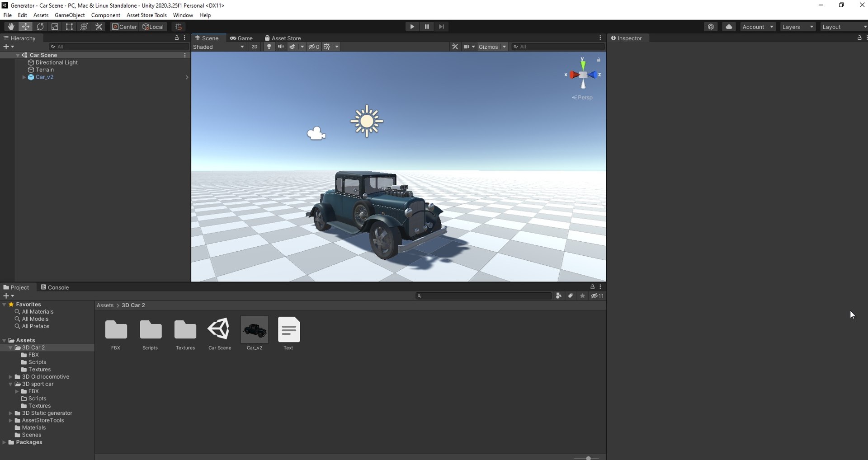This screenshot has height=460, width=868.
Task: Toggle scene audio
Action: click(x=281, y=47)
